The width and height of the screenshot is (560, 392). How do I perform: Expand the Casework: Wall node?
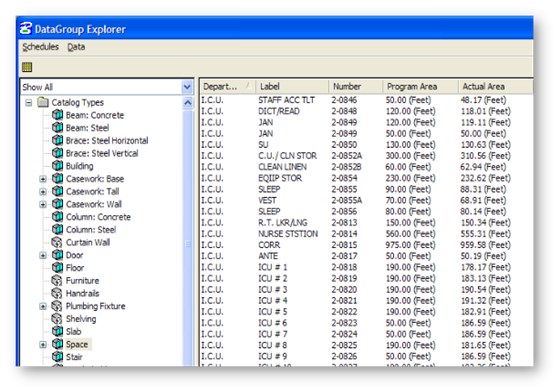pyautogui.click(x=43, y=204)
